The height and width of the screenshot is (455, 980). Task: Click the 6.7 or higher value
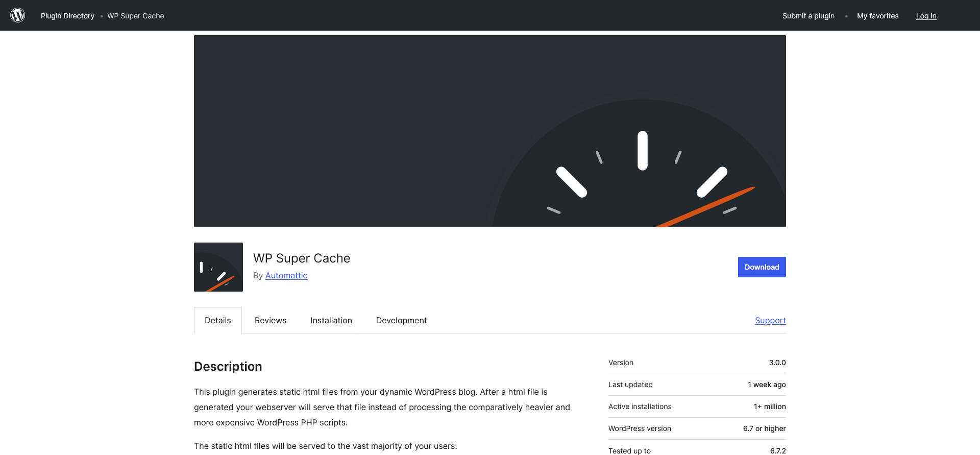764,428
